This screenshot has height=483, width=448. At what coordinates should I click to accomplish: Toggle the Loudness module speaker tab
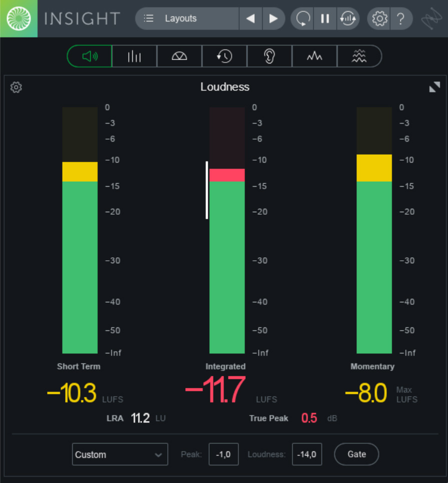pyautogui.click(x=90, y=56)
